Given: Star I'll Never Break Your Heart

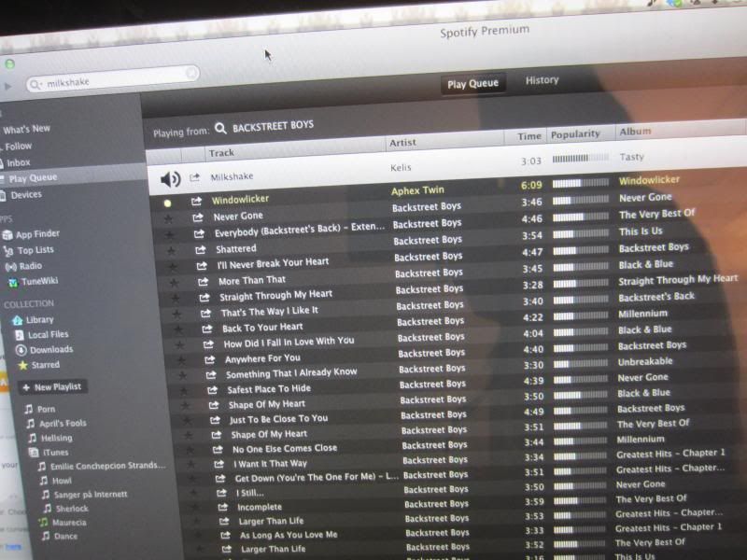Looking at the screenshot, I should (x=173, y=267).
